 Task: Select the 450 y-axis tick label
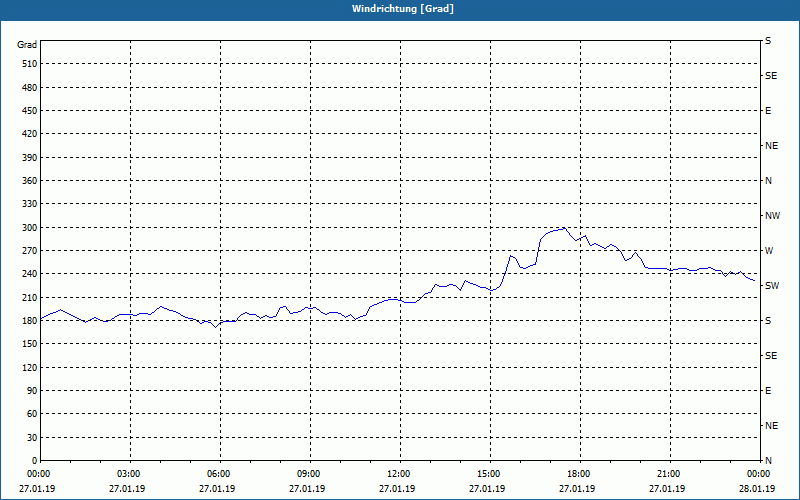[30, 111]
